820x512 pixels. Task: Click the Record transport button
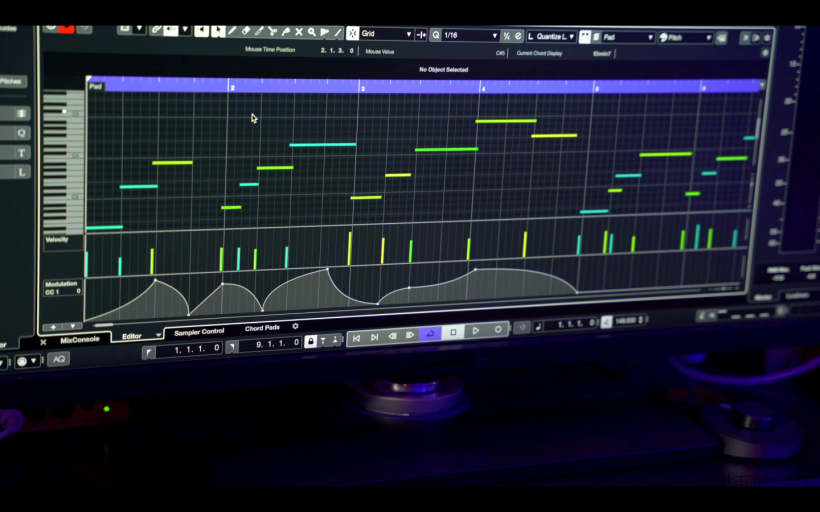498,329
